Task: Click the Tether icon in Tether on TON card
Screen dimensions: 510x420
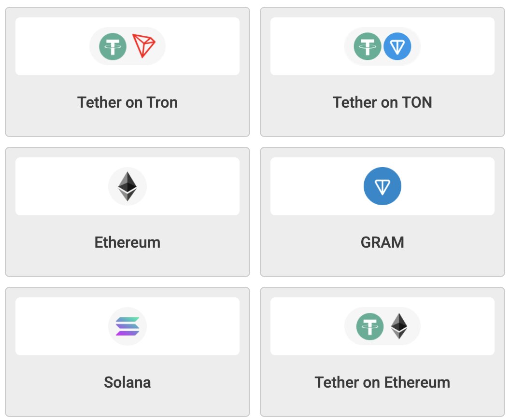Action: 367,46
